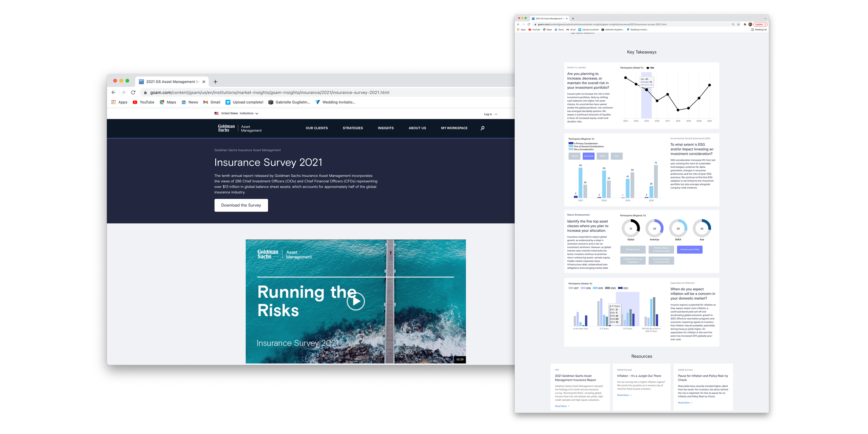Open YouTube bookmark in the left window
The image size is (868, 434).
click(x=143, y=102)
